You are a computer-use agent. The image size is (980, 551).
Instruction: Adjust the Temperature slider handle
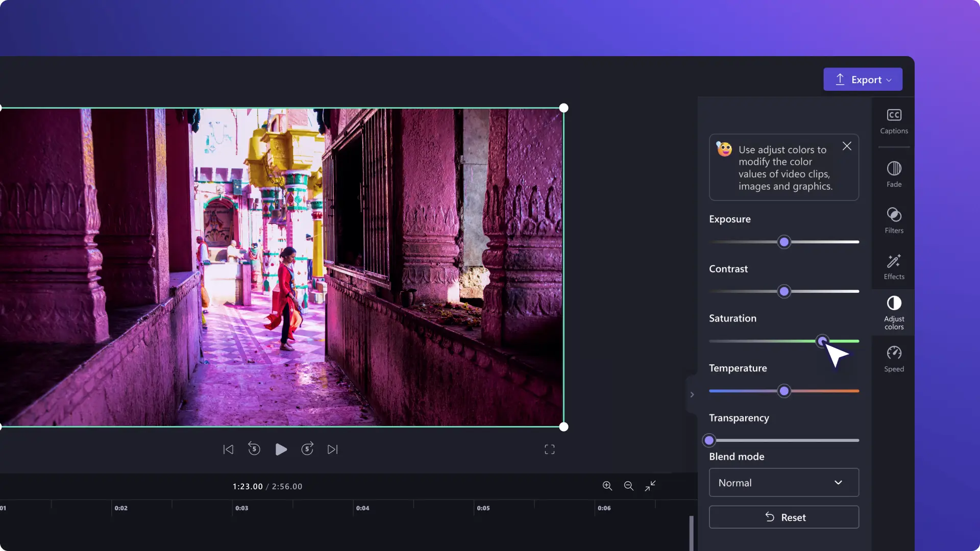785,391
